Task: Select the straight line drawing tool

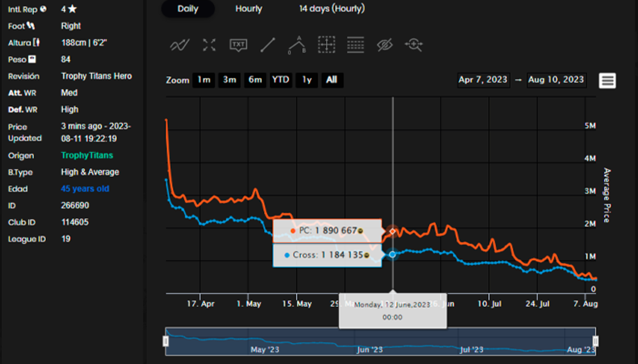Action: coord(268,45)
